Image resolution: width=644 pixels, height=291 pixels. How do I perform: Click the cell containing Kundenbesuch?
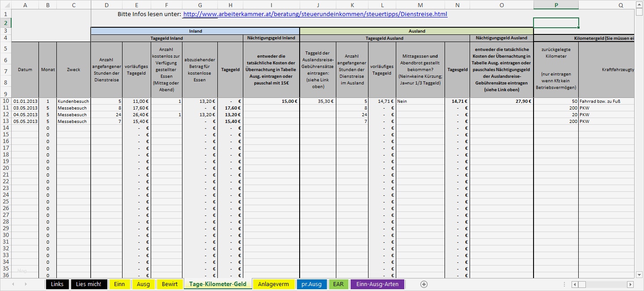73,101
